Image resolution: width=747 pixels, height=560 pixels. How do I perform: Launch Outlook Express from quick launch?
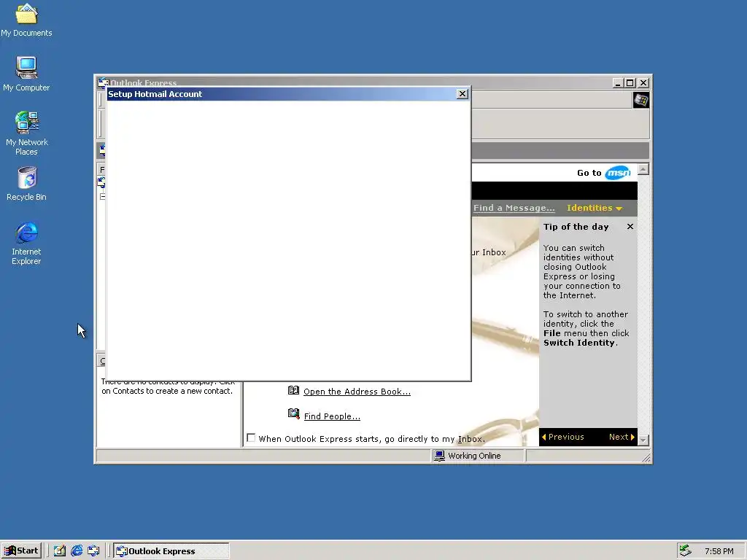(x=93, y=551)
